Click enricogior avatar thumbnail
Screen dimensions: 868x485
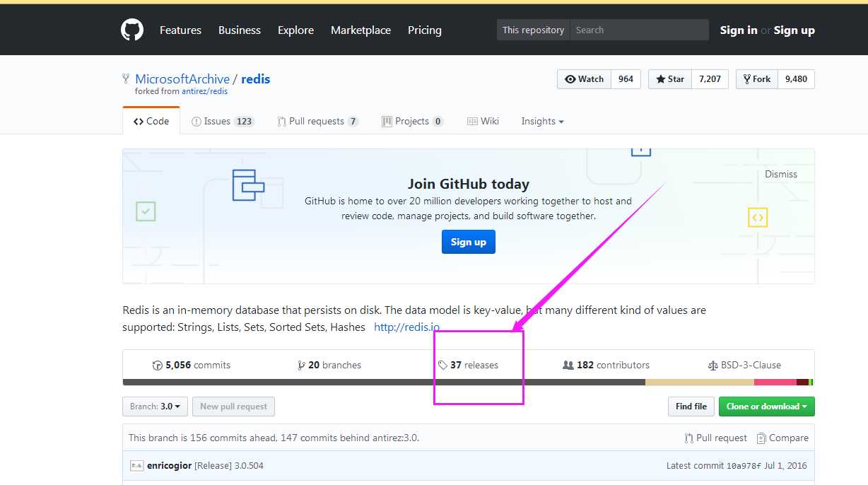coord(137,465)
